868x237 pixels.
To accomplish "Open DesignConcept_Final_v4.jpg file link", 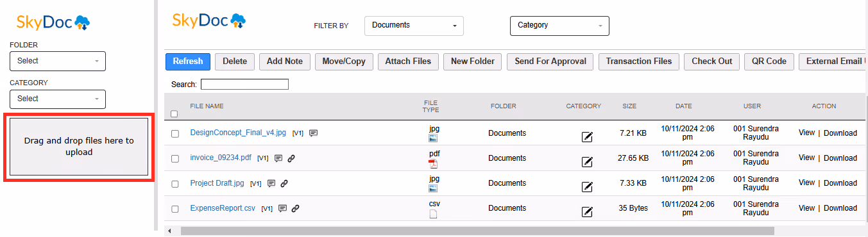I will click(238, 133).
